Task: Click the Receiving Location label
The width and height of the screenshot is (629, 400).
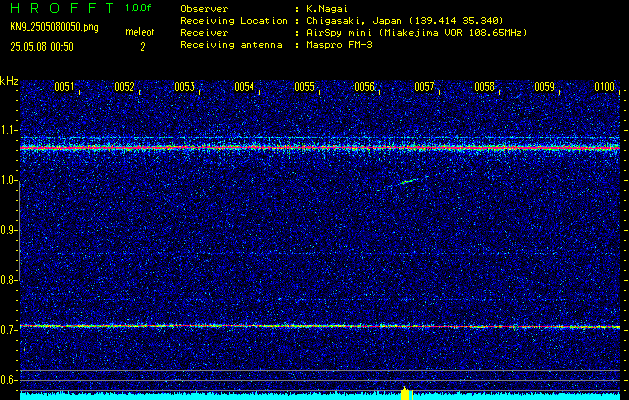Action: 234,20
